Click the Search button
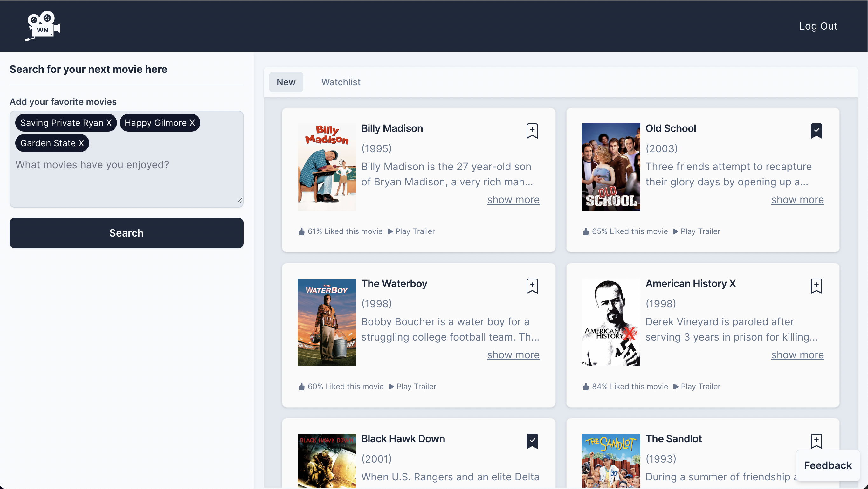Image resolution: width=868 pixels, height=489 pixels. [127, 233]
